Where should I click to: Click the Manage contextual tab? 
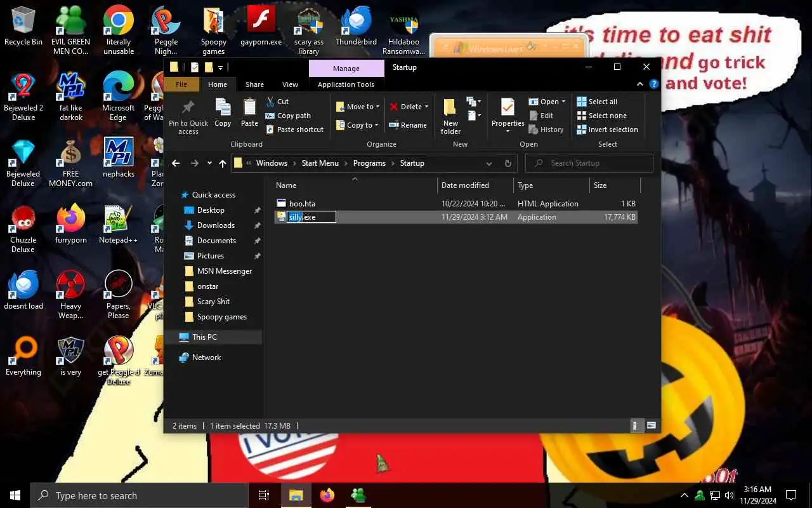click(346, 68)
